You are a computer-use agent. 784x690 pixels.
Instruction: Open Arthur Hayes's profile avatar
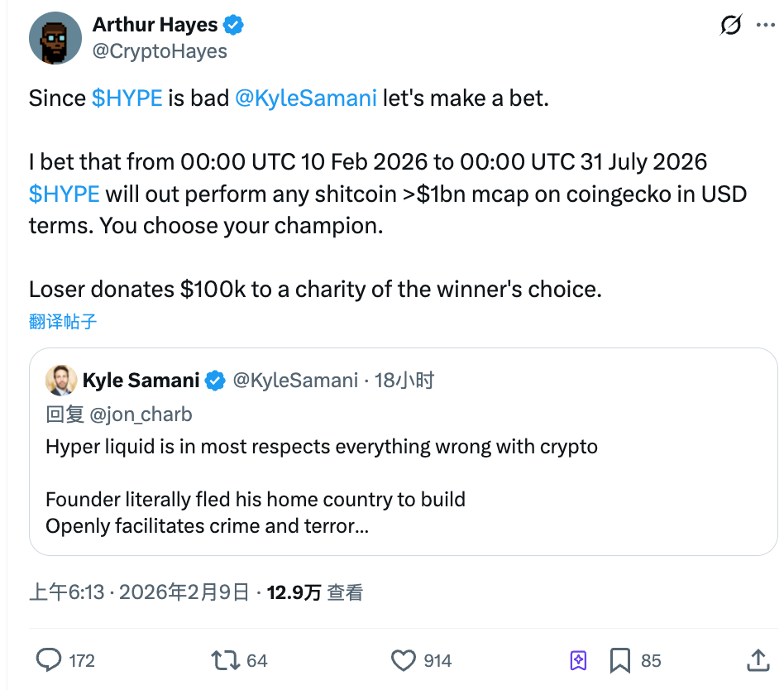(55, 38)
